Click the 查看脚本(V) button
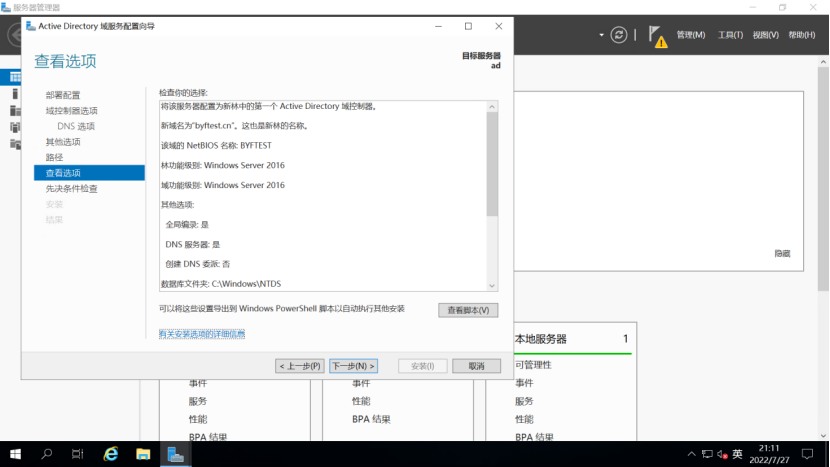The height and width of the screenshot is (467, 830). point(467,310)
